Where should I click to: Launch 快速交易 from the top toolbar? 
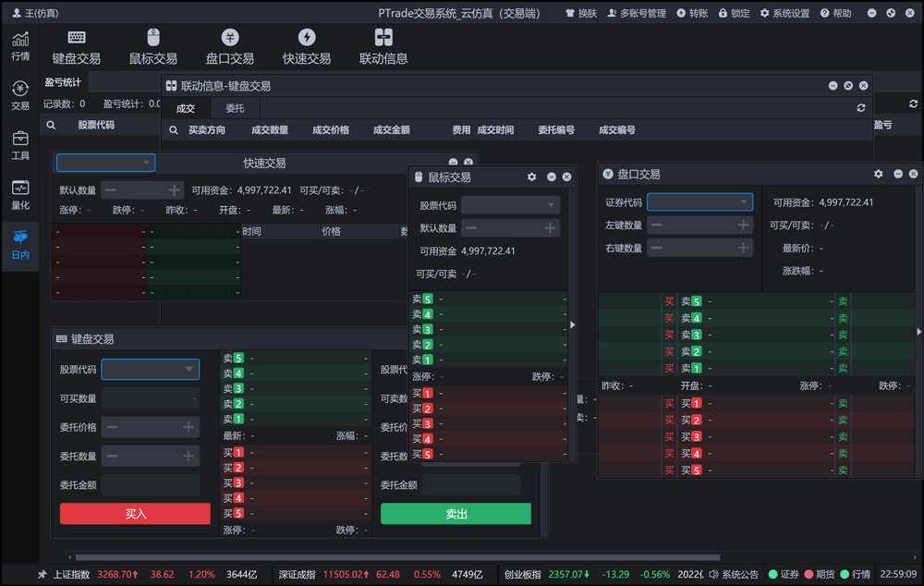pyautogui.click(x=307, y=46)
